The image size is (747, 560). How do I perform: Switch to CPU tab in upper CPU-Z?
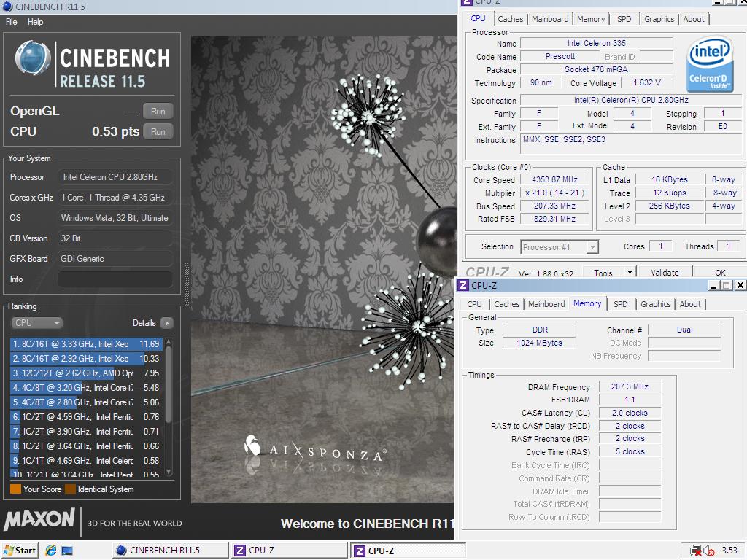pyautogui.click(x=478, y=18)
